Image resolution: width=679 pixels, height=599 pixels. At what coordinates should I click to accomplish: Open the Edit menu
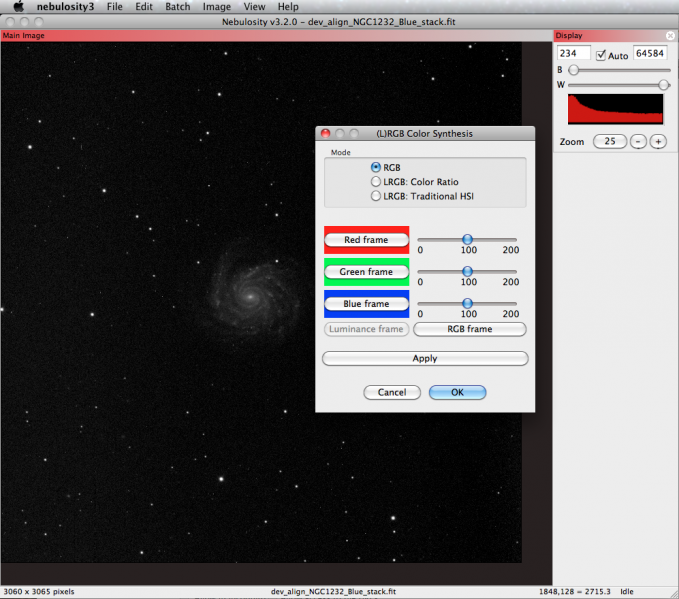144,6
